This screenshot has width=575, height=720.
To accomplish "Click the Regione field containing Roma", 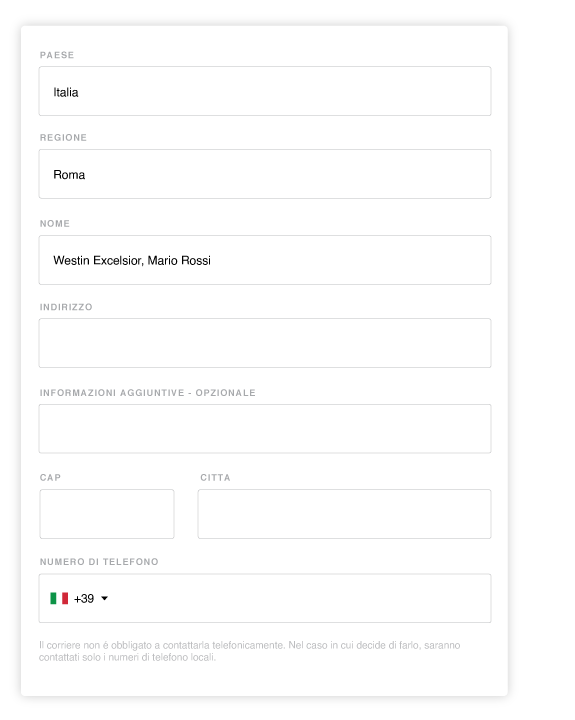I will point(265,174).
